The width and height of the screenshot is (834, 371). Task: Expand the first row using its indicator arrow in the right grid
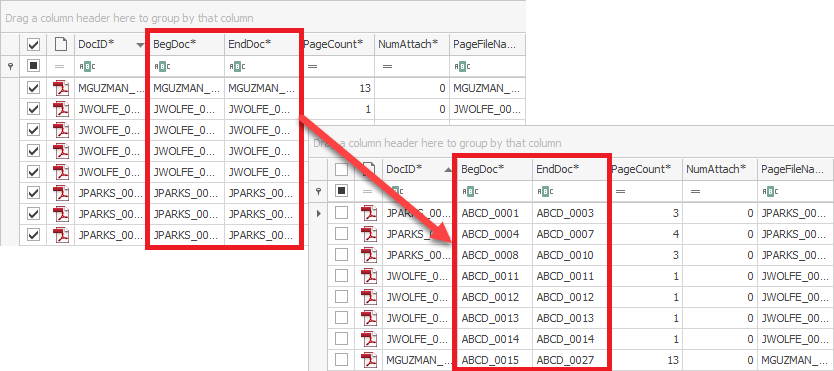tap(319, 214)
